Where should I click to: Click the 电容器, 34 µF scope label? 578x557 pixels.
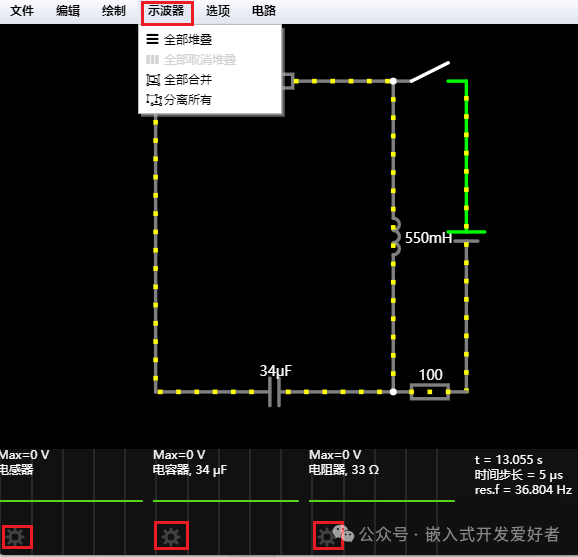[x=190, y=470]
